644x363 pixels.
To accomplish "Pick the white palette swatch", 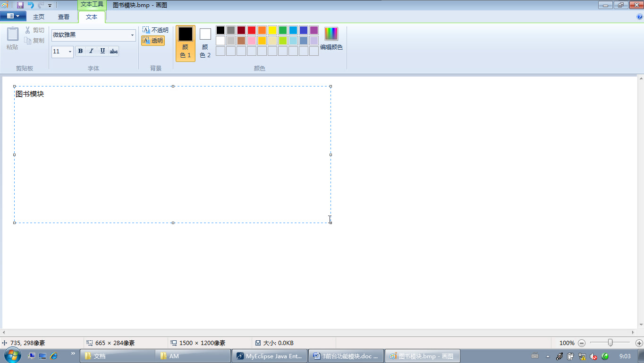I will [220, 41].
